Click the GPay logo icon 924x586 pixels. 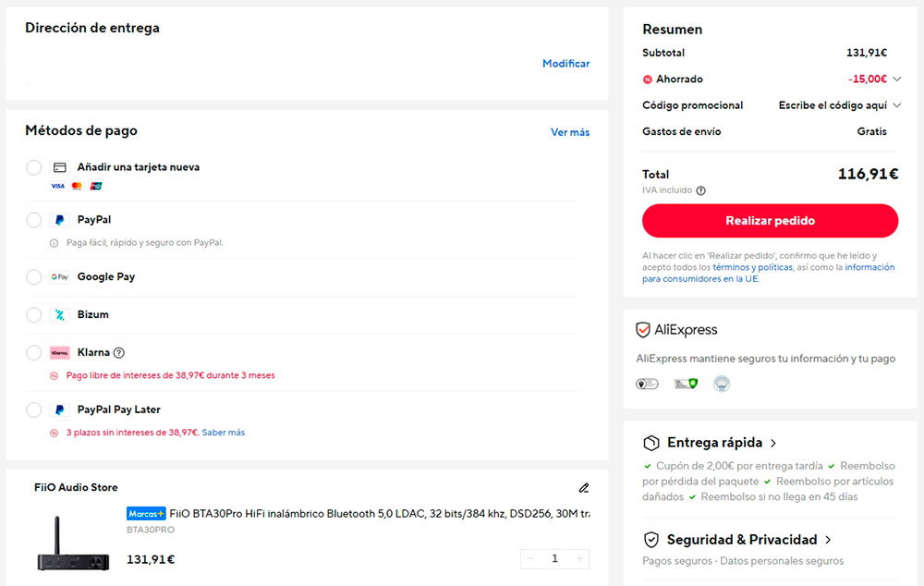(x=59, y=277)
